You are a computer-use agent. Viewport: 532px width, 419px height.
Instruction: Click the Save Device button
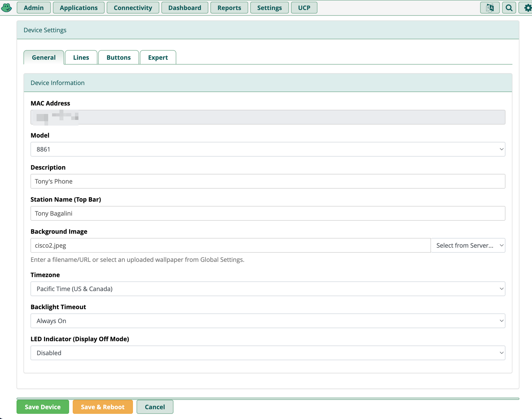pos(43,407)
